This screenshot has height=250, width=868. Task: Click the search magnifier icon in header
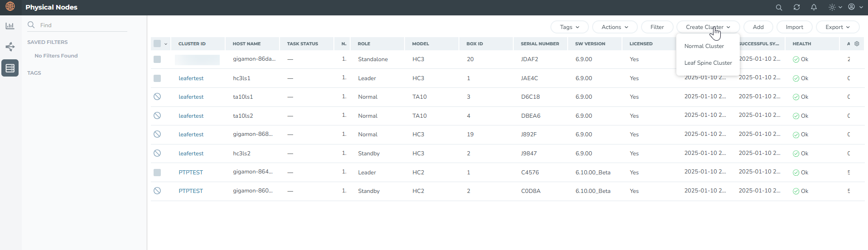pyautogui.click(x=779, y=7)
